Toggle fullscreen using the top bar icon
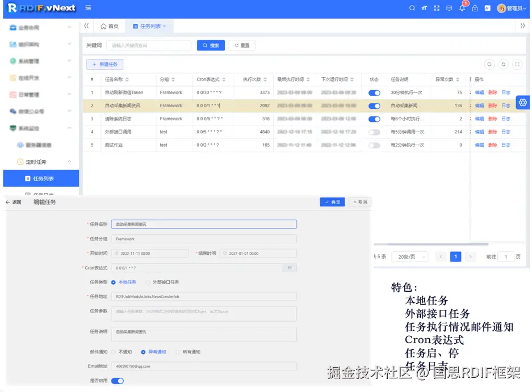The height and width of the screenshot is (392, 532). click(437, 8)
